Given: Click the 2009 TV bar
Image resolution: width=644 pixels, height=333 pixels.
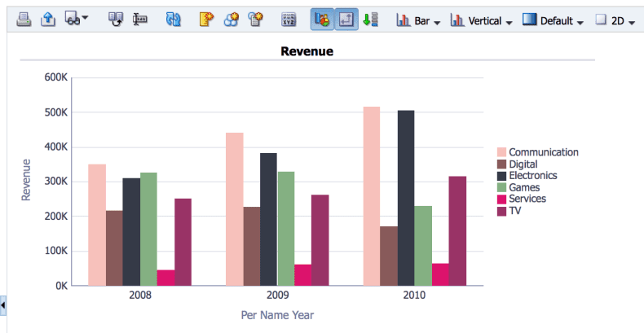Looking at the screenshot, I should pyautogui.click(x=320, y=240).
